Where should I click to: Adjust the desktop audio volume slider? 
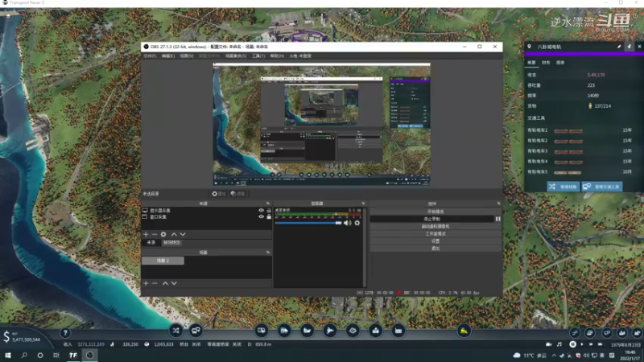[308, 223]
